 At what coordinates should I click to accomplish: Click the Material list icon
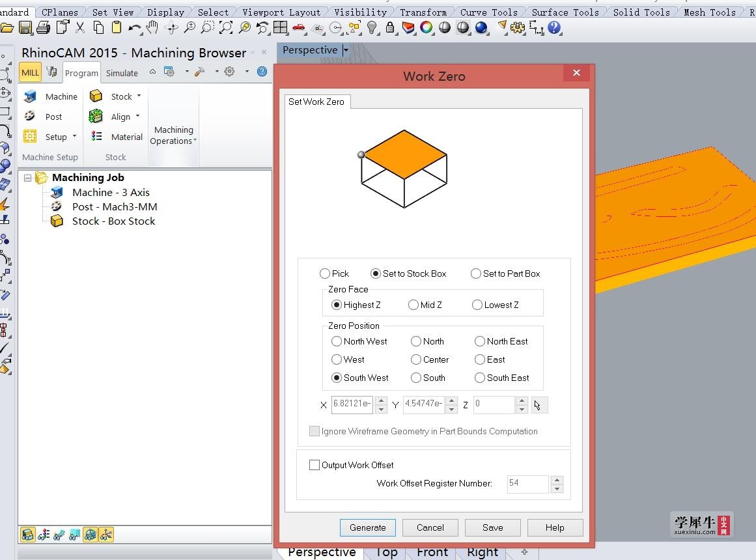pyautogui.click(x=96, y=137)
